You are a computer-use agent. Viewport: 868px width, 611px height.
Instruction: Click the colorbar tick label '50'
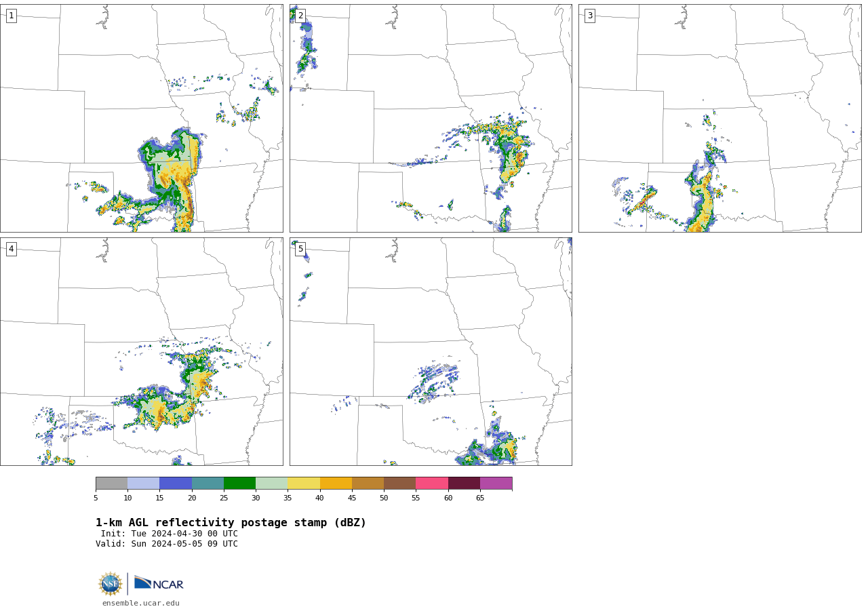click(x=384, y=498)
